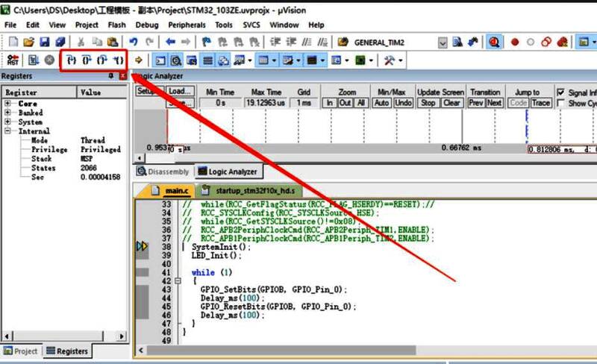
Task: Click the Step Over debug icon
Action: (x=87, y=60)
